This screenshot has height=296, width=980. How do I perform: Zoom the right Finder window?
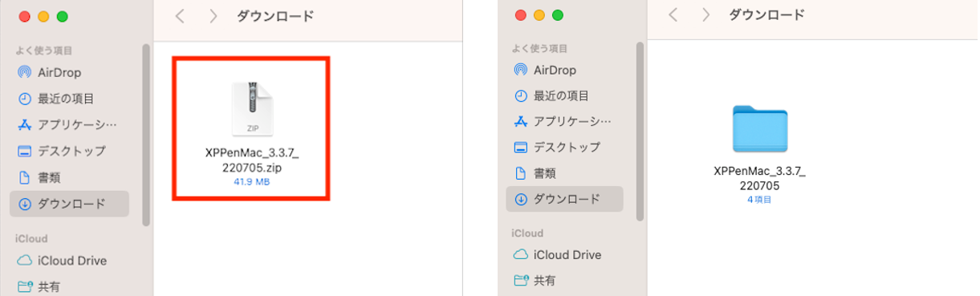(558, 14)
